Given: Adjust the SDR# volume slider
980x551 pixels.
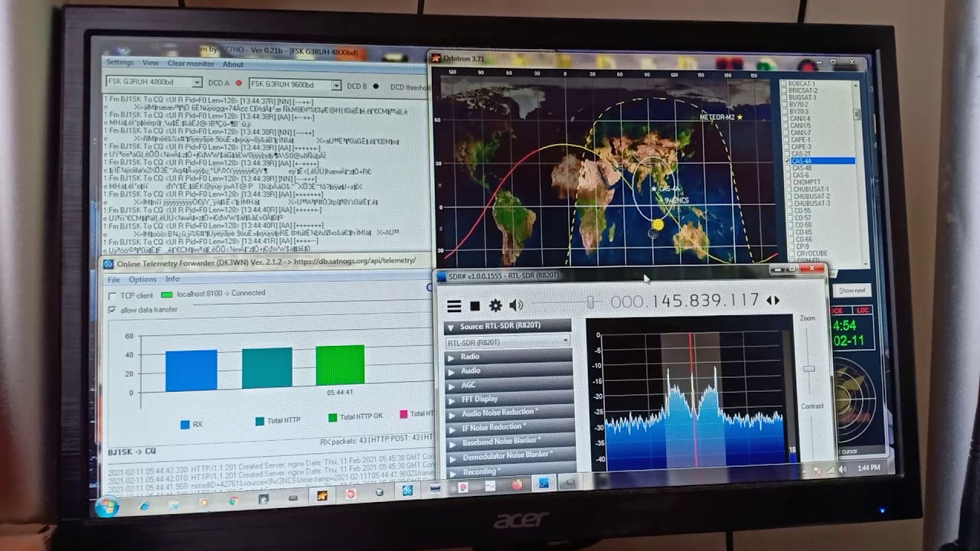Looking at the screenshot, I should [590, 303].
